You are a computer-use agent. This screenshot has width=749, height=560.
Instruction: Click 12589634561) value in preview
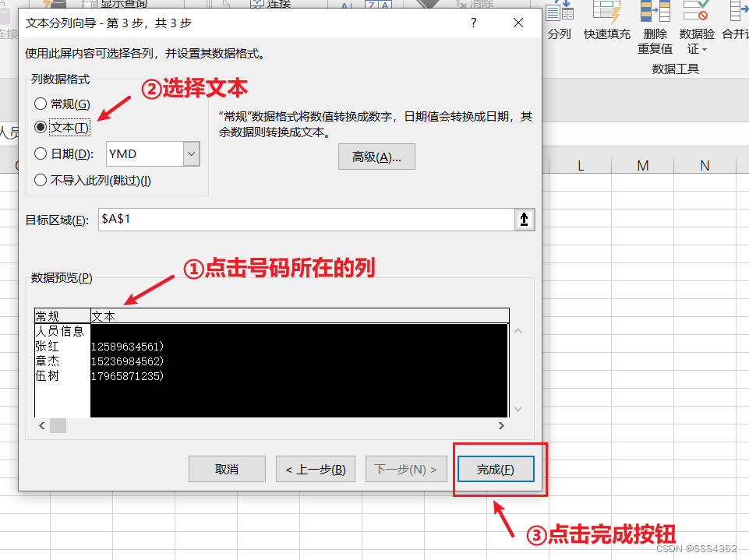click(x=128, y=347)
